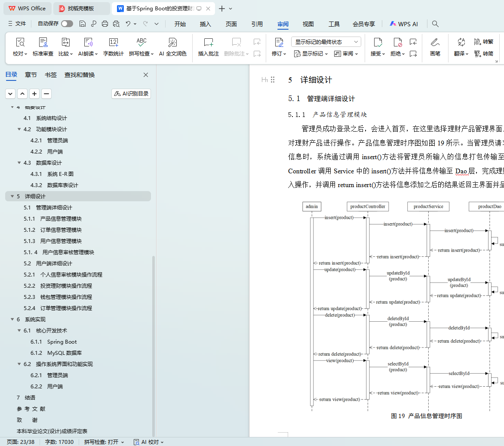Image resolution: width=504 pixels, height=446 pixels.
Task: Open the 会员专享 tab
Action: (x=364, y=24)
